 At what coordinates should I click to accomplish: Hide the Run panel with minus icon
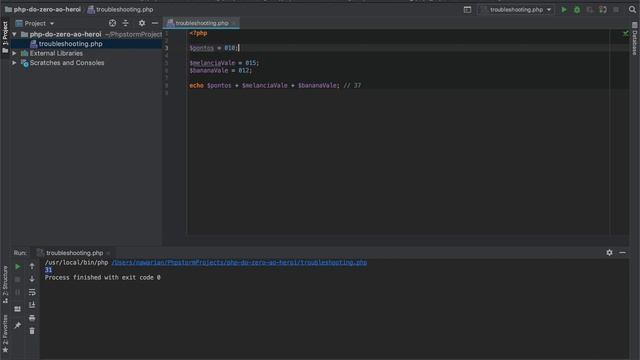pos(622,253)
